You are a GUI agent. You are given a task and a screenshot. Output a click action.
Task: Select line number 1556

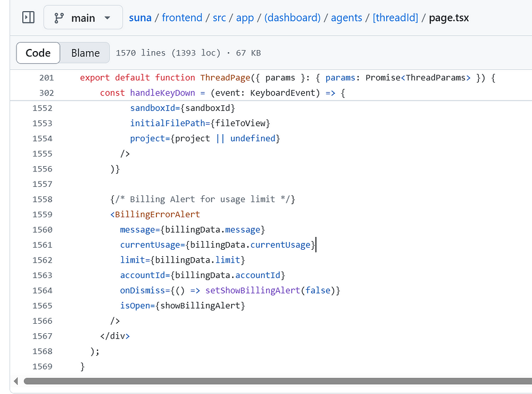point(43,169)
